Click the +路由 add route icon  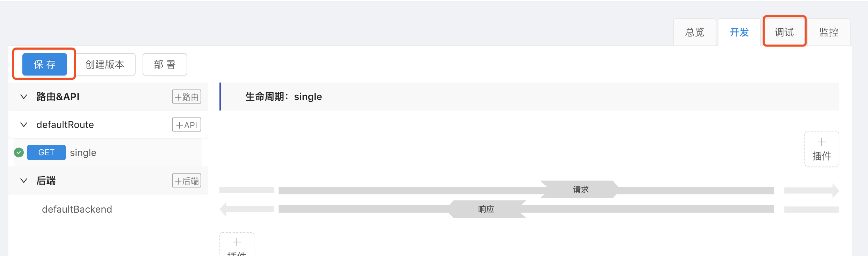pos(187,97)
